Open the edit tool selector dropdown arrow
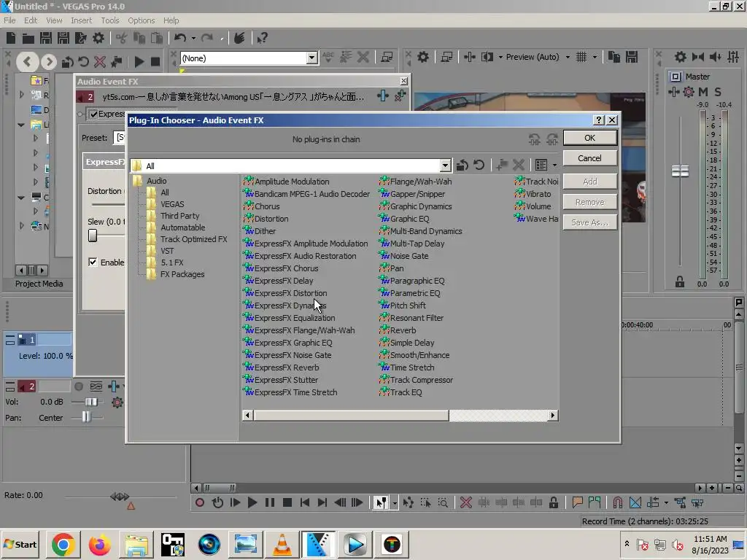Viewport: 747px width, 560px height. click(x=395, y=502)
